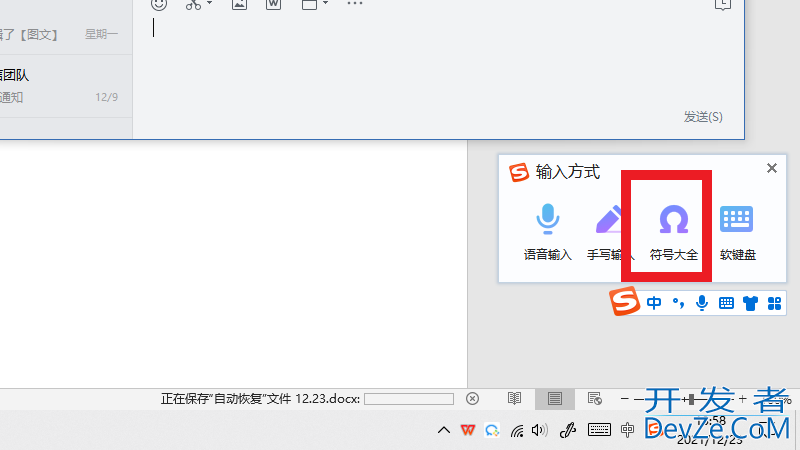
Task: Select 语音输入 voice input
Action: pos(547,232)
